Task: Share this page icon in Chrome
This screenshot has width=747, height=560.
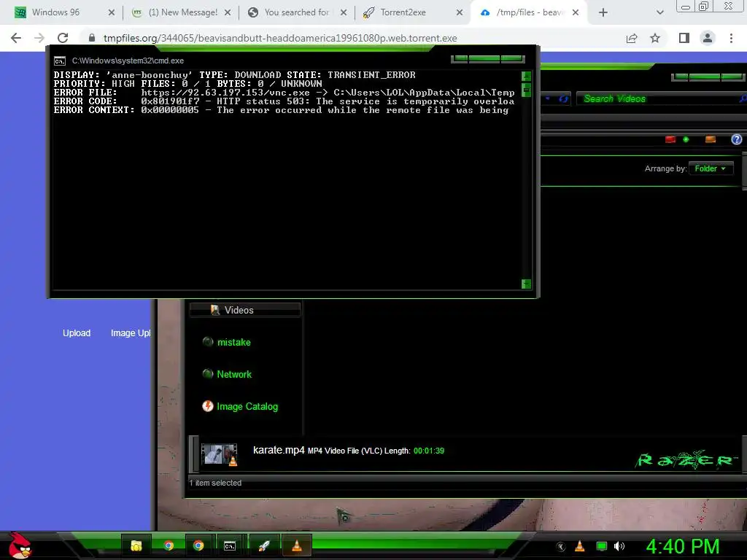Action: pos(632,38)
